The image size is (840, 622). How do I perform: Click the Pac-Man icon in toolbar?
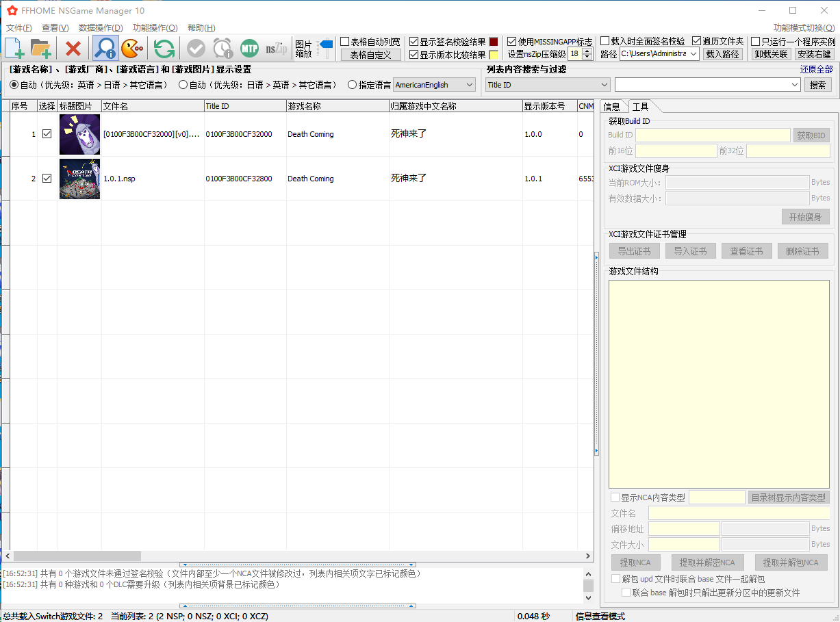coord(132,49)
